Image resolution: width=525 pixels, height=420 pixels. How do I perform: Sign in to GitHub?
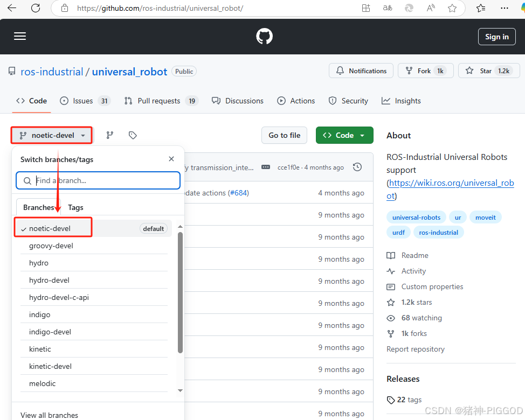(496, 37)
